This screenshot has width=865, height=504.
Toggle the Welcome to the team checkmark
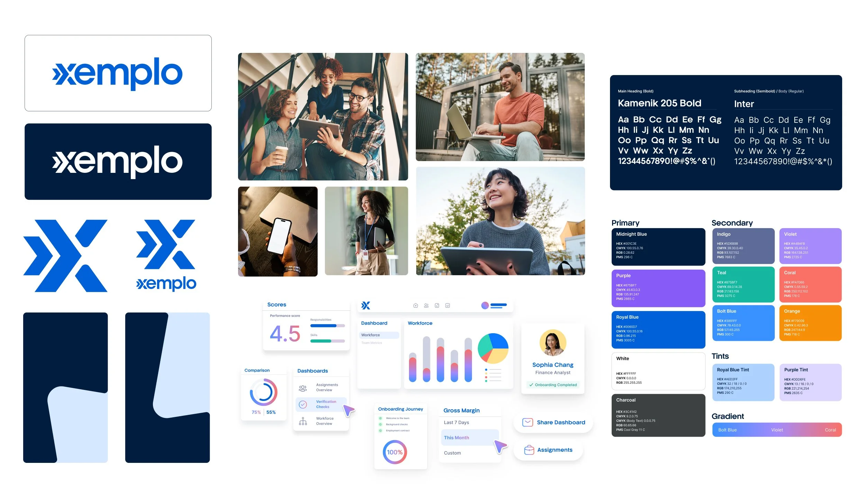[381, 418]
